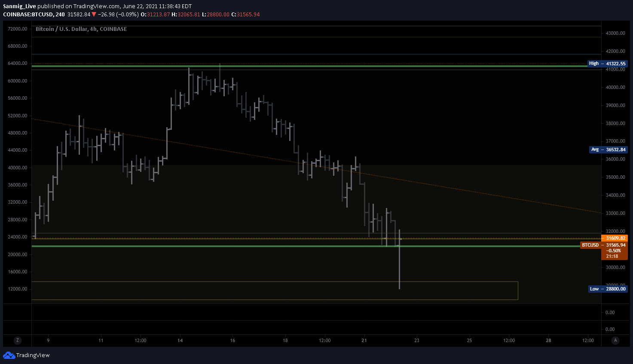Click the 43000.00 right axis label
633x364 pixels.
click(615, 33)
